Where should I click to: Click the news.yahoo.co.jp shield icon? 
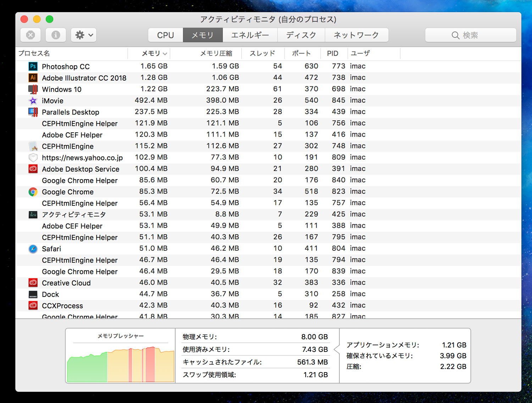point(33,158)
